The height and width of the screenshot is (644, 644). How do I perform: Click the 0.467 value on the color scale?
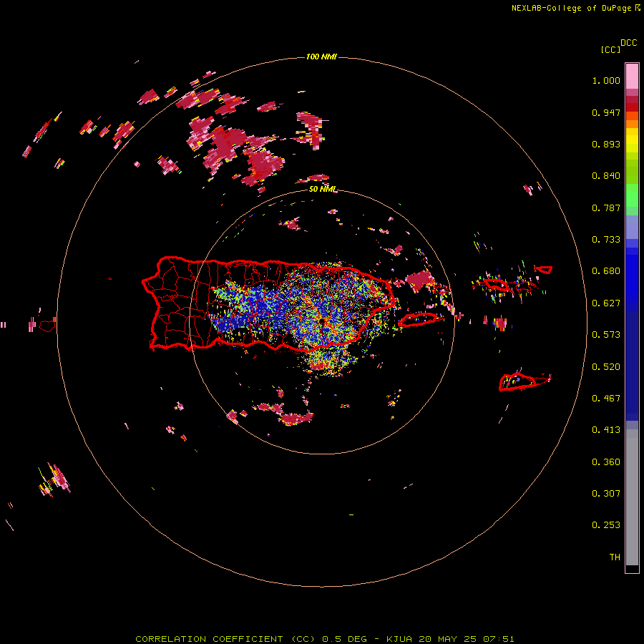[606, 399]
